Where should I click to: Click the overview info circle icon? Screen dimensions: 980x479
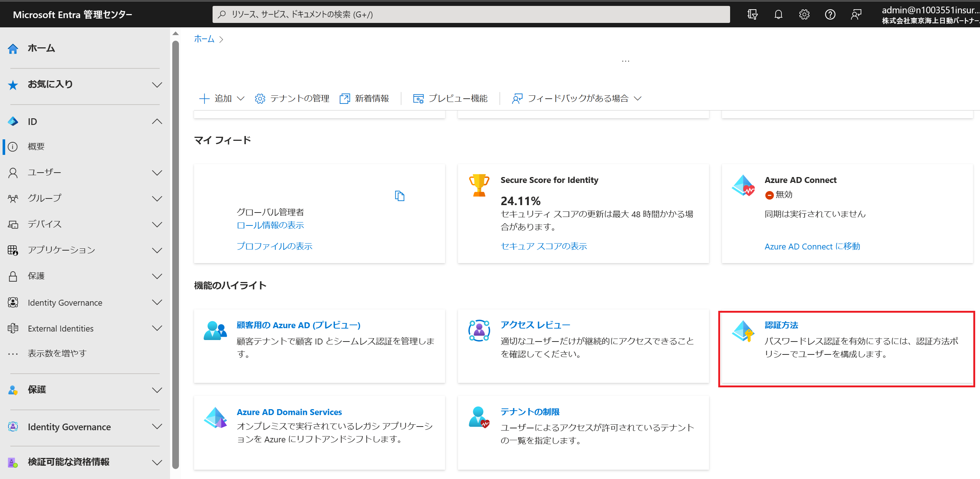13,146
